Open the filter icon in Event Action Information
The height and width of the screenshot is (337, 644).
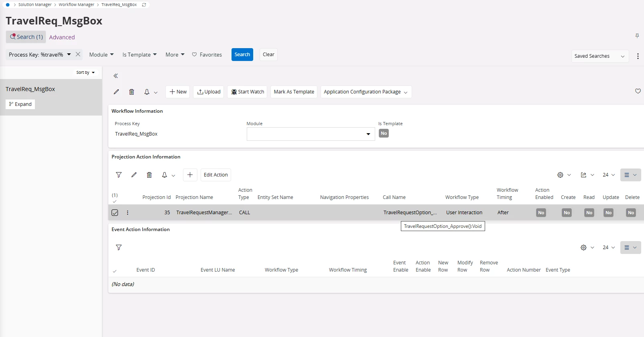[119, 248]
